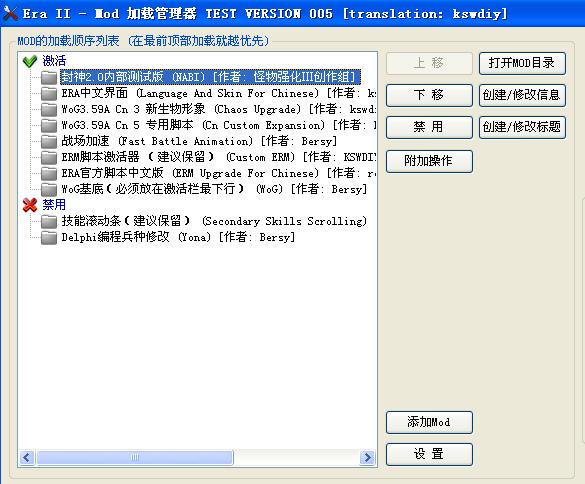Open 附加操作 additional actions
Image resolution: width=585 pixels, height=484 pixels.
pyautogui.click(x=429, y=161)
